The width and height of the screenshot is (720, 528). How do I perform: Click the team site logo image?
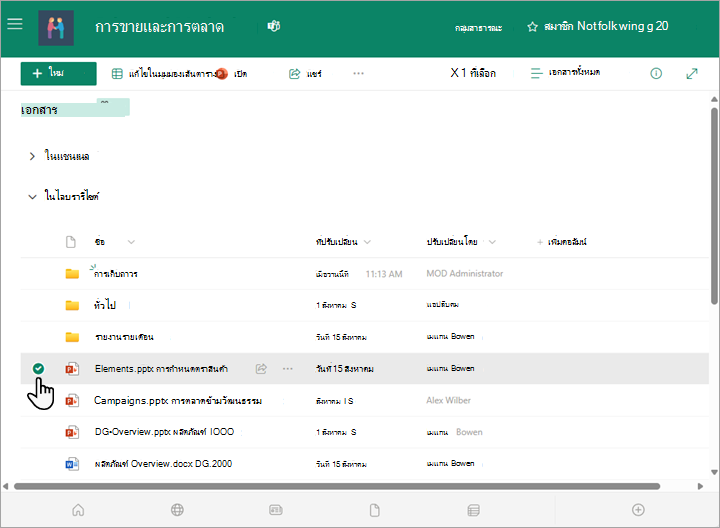56,28
